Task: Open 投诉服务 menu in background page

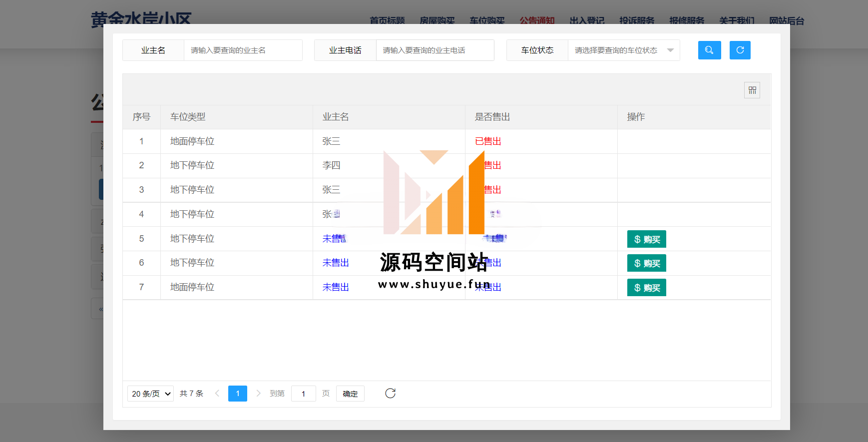Action: (x=637, y=20)
